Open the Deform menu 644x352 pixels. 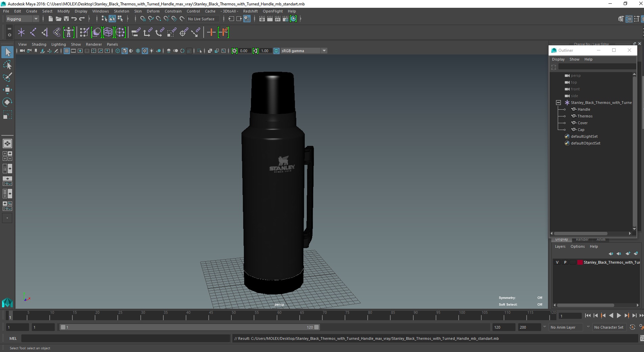click(153, 11)
